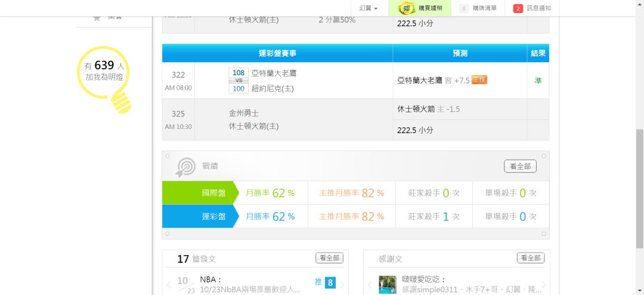Image resolution: width=644 pixels, height=295 pixels.
Task: Click the 購買噱幣 coin button
Action: 419,8
